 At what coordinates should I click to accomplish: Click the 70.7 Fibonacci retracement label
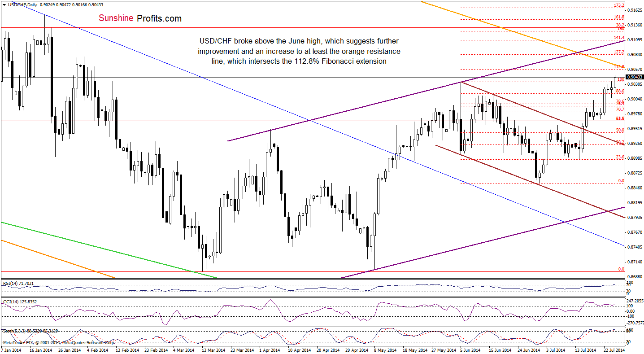click(620, 109)
